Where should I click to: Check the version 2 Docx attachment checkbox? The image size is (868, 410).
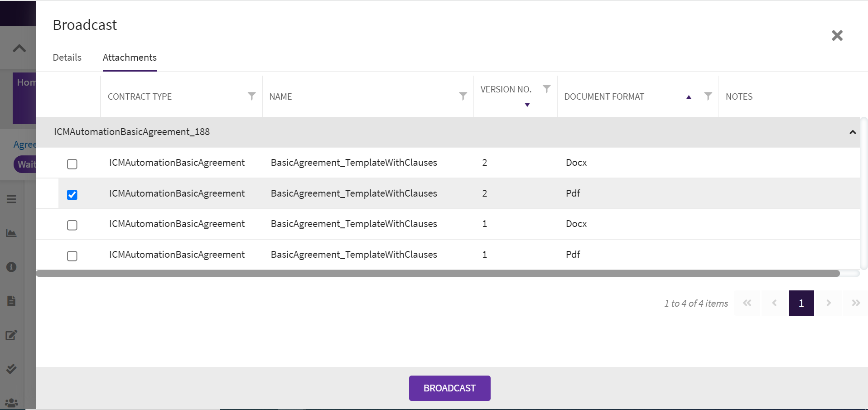point(72,164)
